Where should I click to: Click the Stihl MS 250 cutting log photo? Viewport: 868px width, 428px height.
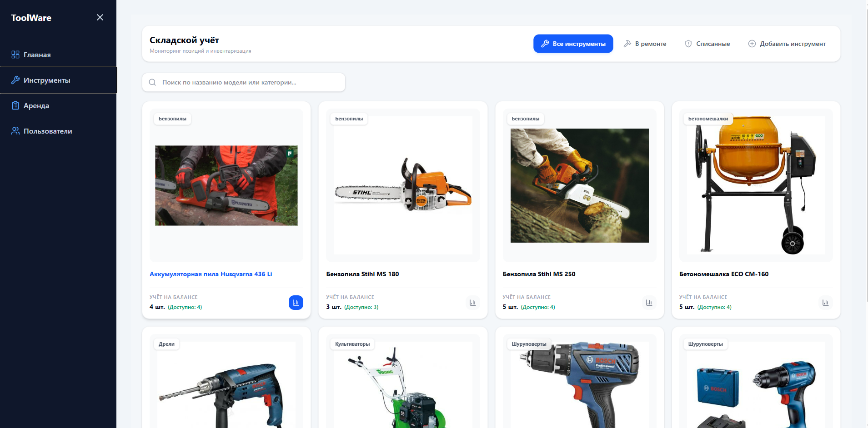coord(579,185)
